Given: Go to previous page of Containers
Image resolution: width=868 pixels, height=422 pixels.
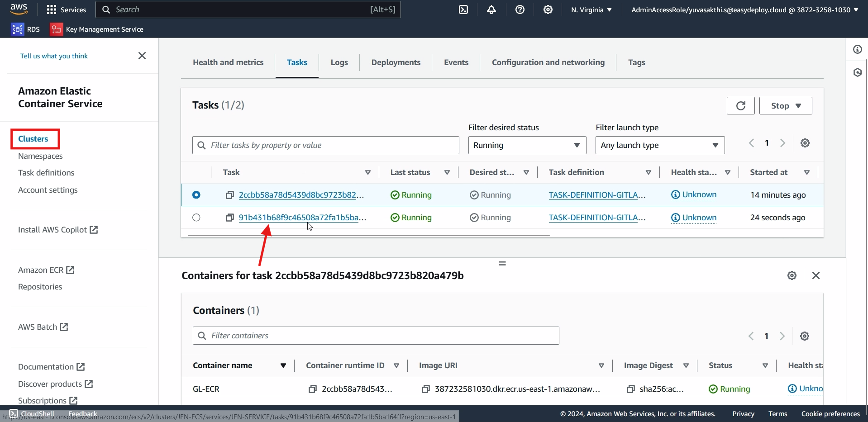Looking at the screenshot, I should coord(751,336).
